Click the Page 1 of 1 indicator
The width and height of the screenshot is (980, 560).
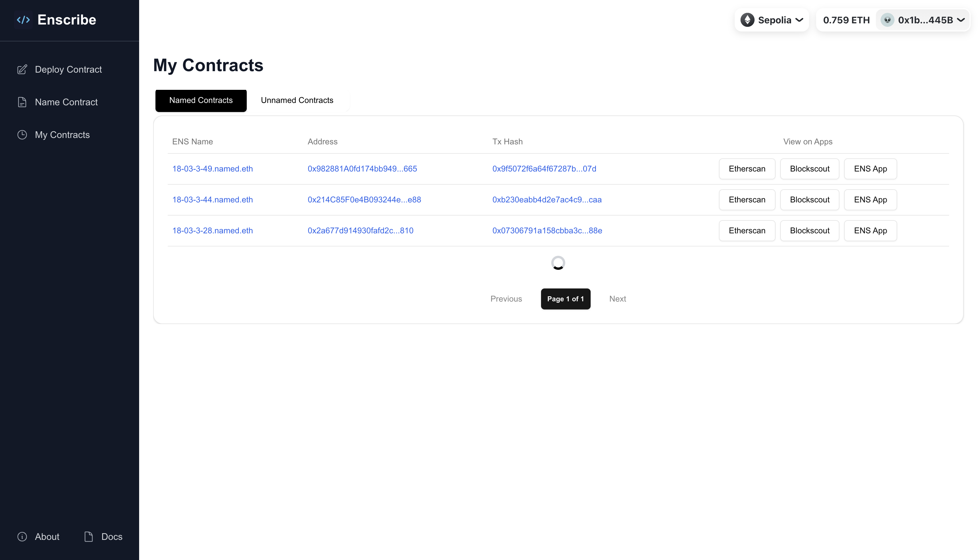(565, 299)
